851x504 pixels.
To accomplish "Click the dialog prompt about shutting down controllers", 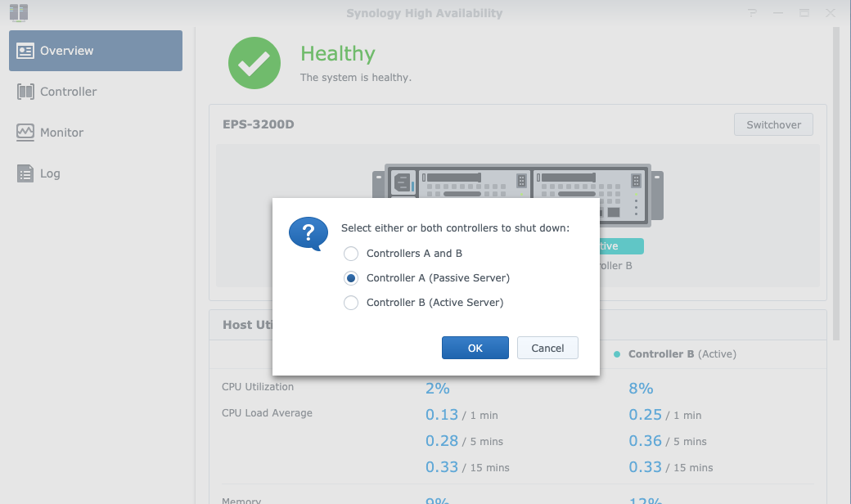I will tap(455, 227).
